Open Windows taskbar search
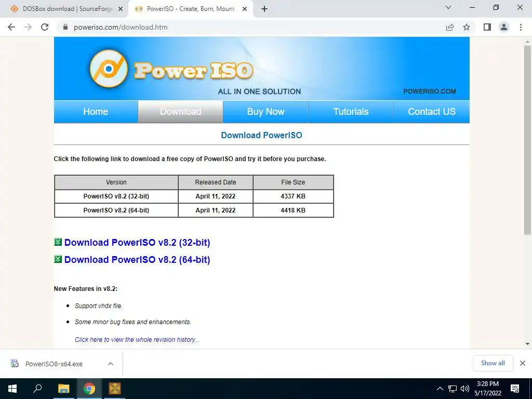 (x=37, y=389)
